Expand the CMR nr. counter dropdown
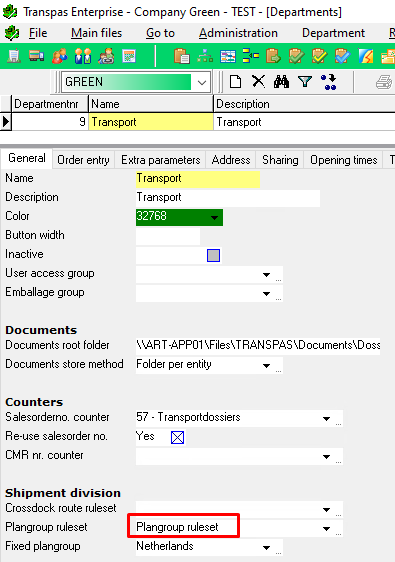Image resolution: width=395 pixels, height=562 pixels. (326, 457)
